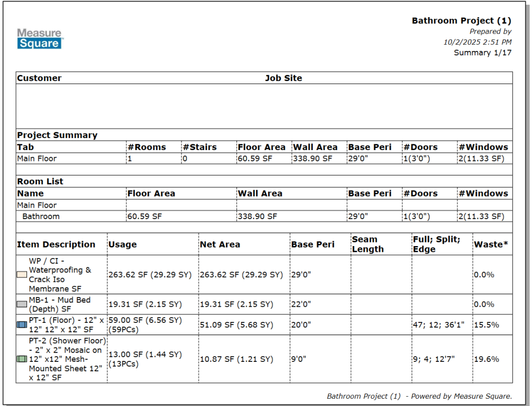Click the Powered by Measure Square footer

419,396
